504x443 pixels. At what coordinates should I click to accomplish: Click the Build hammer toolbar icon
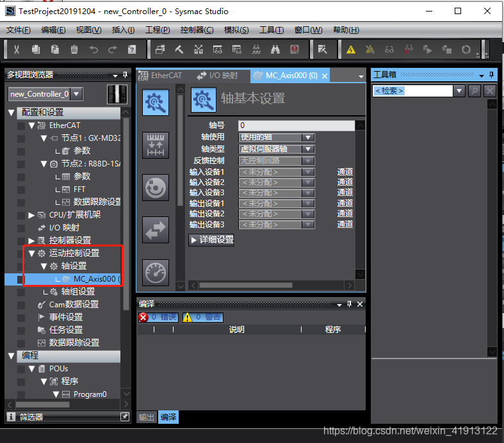pyautogui.click(x=179, y=49)
